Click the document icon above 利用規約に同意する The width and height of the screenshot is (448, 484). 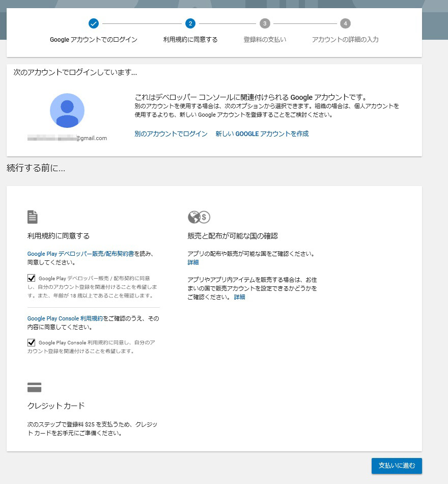click(33, 217)
